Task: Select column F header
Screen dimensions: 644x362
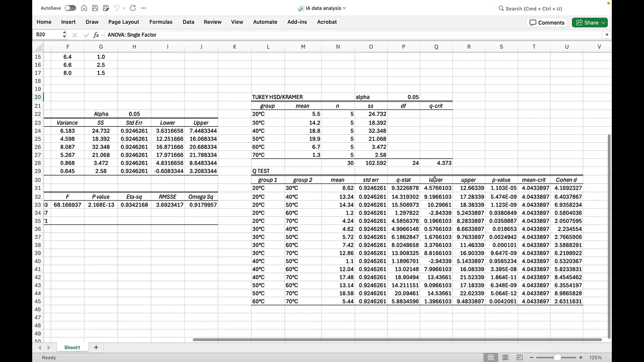Action: pos(67,47)
